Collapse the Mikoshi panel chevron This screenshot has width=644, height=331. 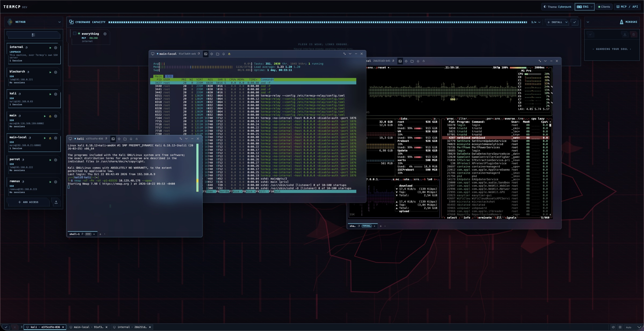point(588,22)
